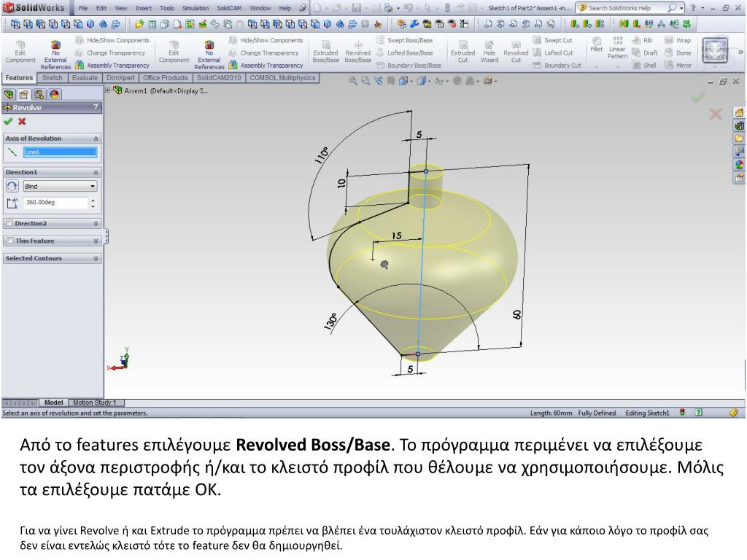The width and height of the screenshot is (747, 560).
Task: Cancel the Revolve with the red X
Action: tap(22, 122)
